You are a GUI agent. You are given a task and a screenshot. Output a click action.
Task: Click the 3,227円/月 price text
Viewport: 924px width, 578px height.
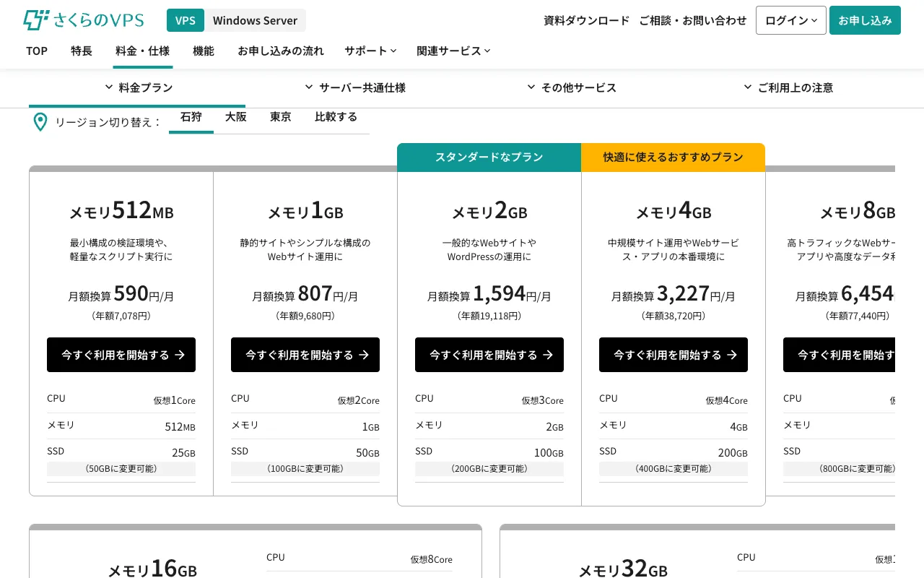[x=696, y=293]
